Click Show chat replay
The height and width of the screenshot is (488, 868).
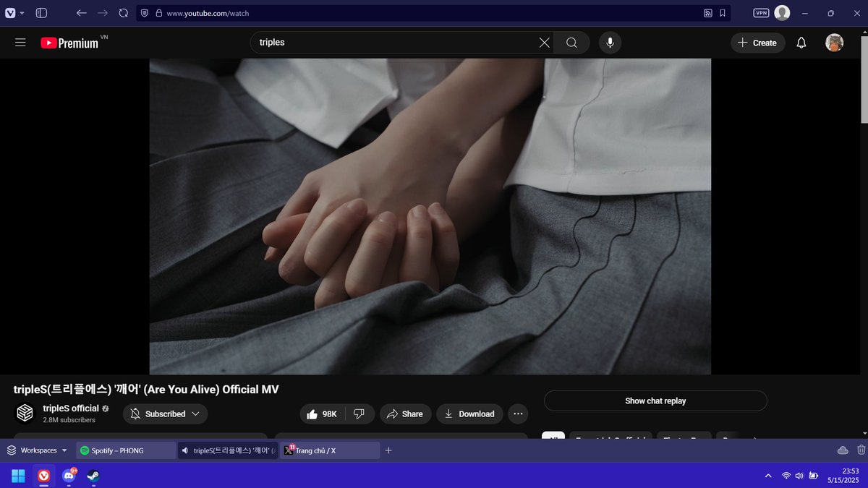655,401
